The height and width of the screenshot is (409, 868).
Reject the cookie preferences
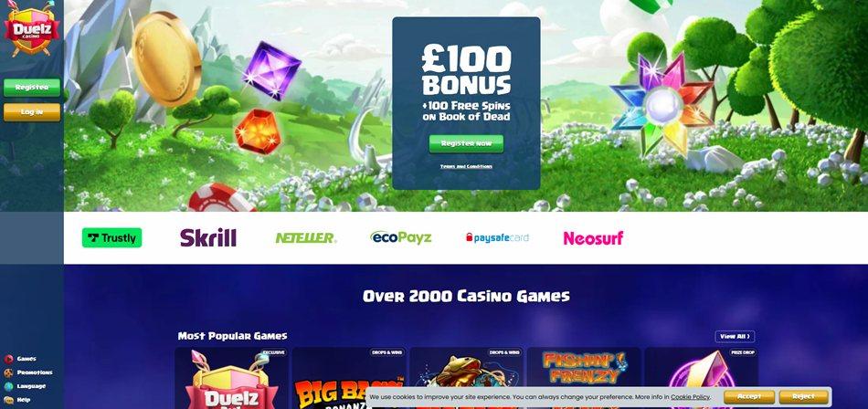pos(804,397)
